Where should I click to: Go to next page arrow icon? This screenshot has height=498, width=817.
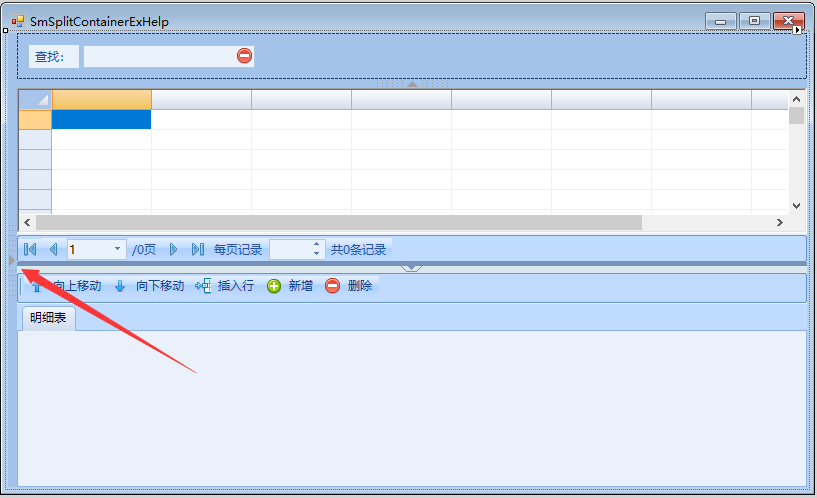click(174, 250)
